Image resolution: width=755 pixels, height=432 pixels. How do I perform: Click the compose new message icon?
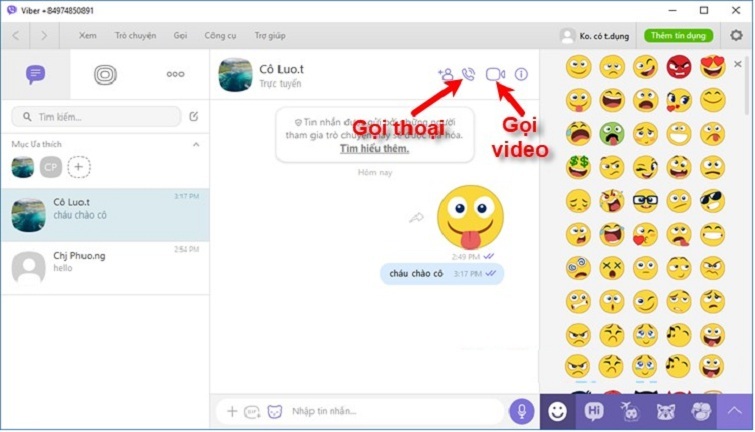tap(194, 117)
